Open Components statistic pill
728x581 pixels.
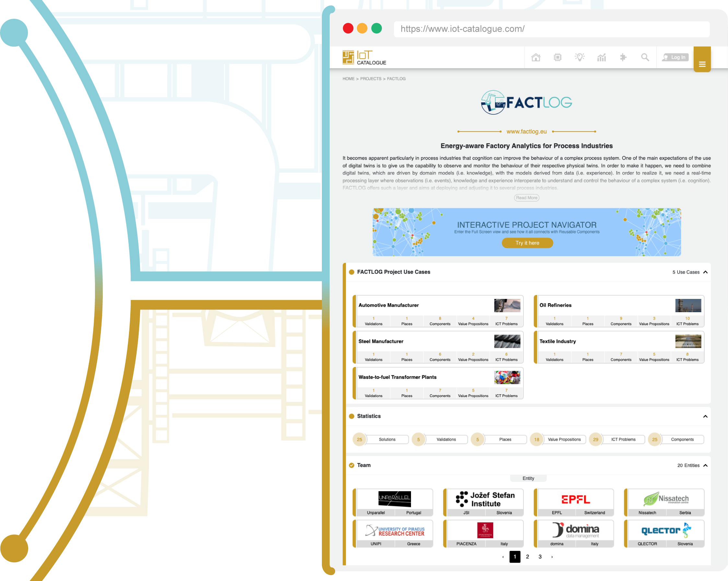(x=676, y=439)
